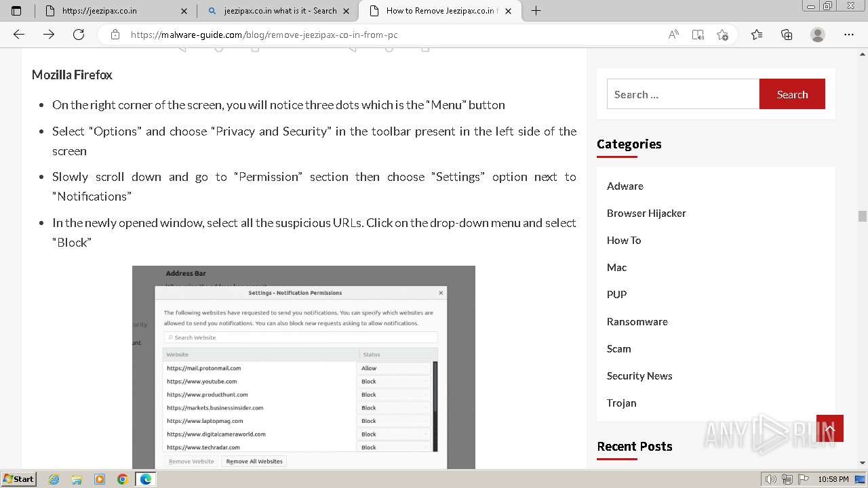Open a new browser tab
868x488 pixels.
point(536,11)
